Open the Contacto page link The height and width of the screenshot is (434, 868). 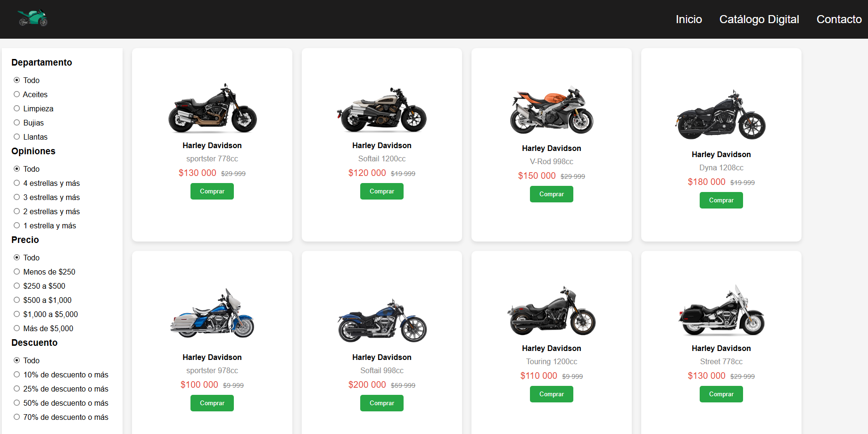[x=839, y=19]
